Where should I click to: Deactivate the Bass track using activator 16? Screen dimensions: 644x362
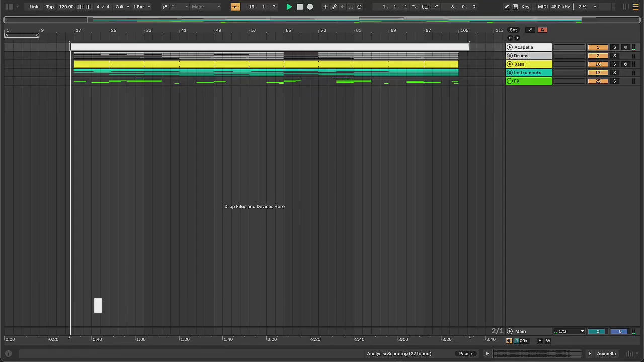pos(597,64)
